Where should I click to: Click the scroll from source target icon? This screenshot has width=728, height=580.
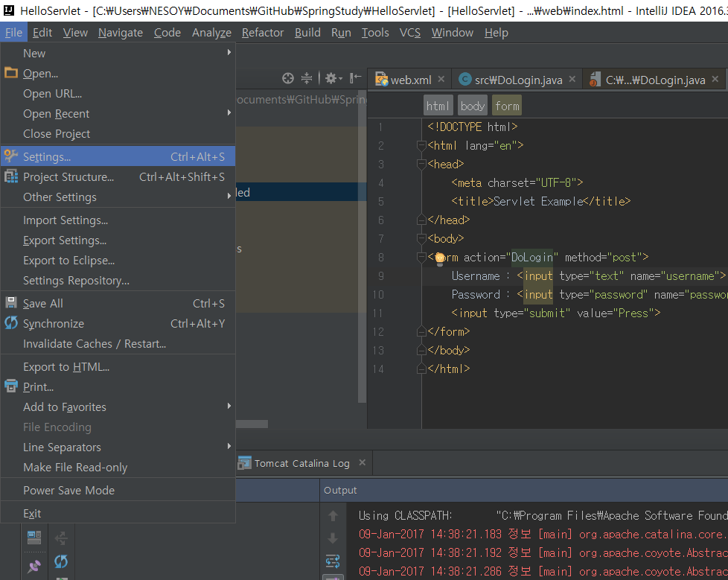[x=288, y=78]
